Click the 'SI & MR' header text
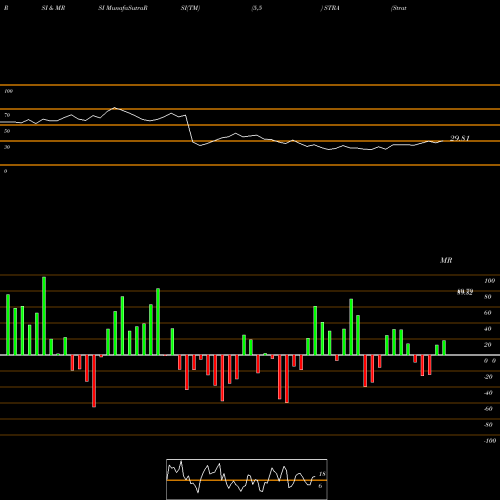This screenshot has width=500, height=500. (53, 8)
